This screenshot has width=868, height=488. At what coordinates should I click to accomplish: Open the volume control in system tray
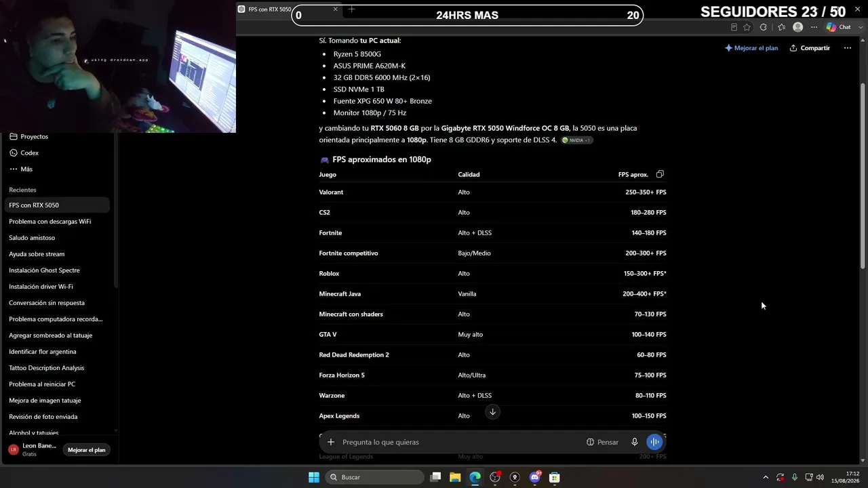[x=820, y=477]
